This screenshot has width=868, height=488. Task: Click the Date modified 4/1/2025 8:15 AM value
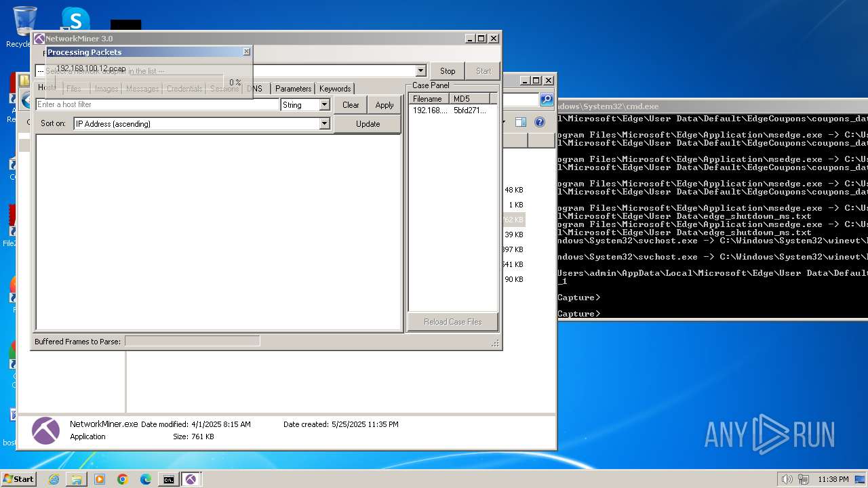(x=221, y=424)
